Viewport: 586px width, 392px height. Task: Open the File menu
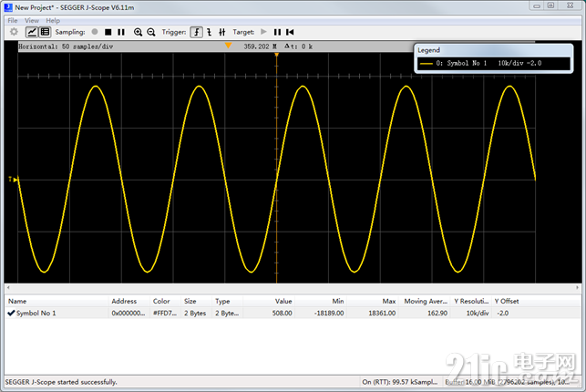click(x=13, y=21)
